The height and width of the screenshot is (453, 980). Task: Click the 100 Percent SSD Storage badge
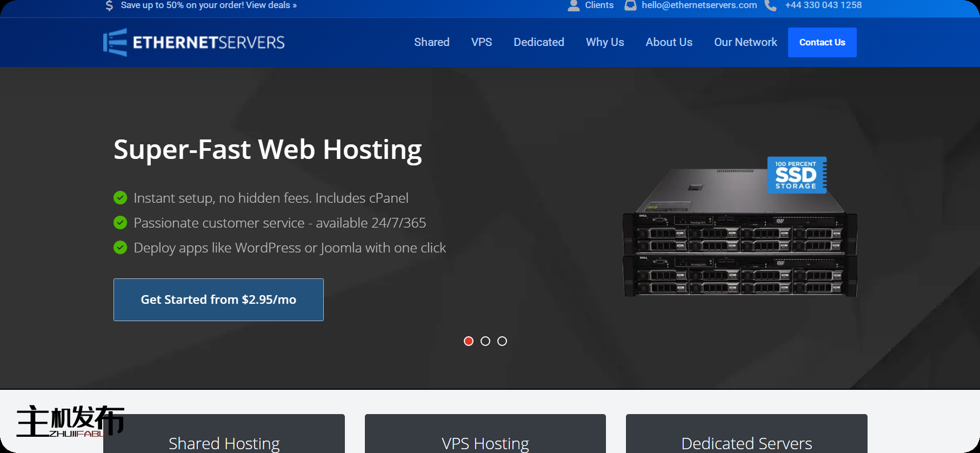(x=797, y=175)
